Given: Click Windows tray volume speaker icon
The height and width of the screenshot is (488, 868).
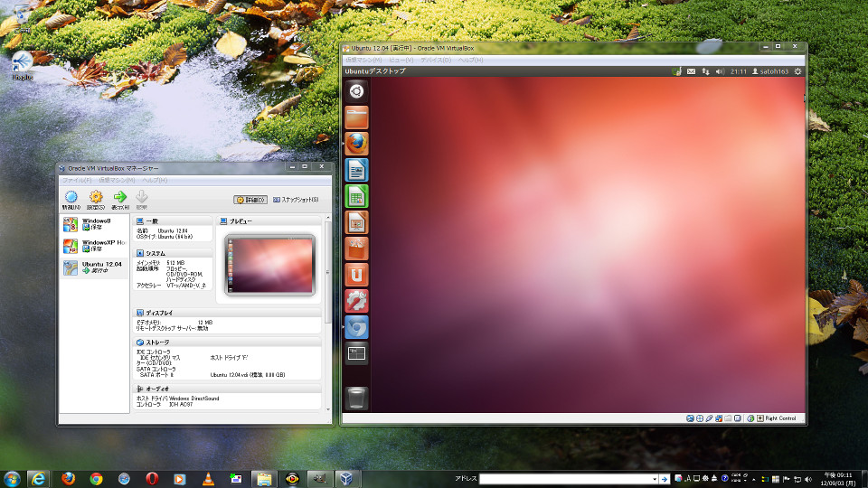Looking at the screenshot, I should (808, 479).
